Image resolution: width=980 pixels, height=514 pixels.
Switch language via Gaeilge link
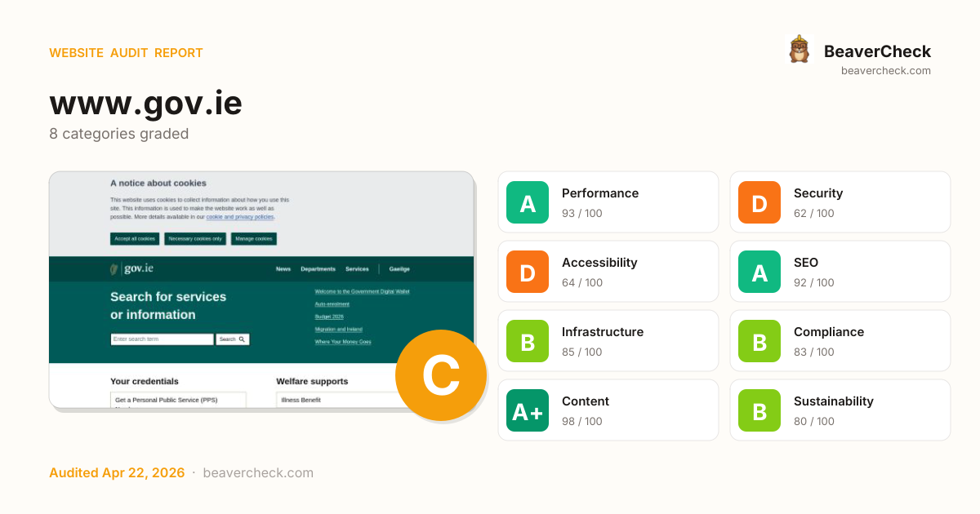[399, 269]
